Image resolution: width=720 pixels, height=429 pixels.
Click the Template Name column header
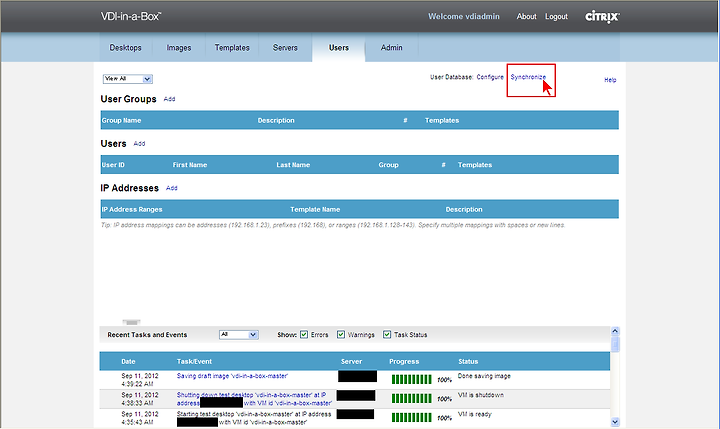point(315,209)
